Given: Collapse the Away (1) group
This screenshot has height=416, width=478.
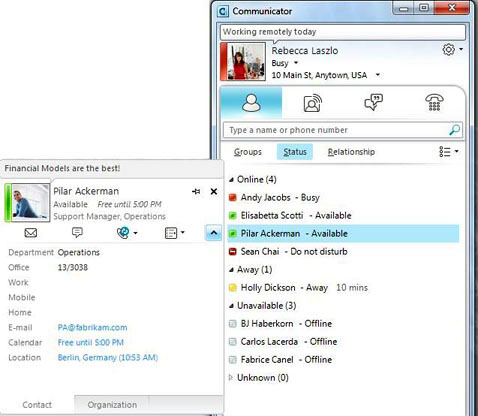Looking at the screenshot, I should 231,270.
